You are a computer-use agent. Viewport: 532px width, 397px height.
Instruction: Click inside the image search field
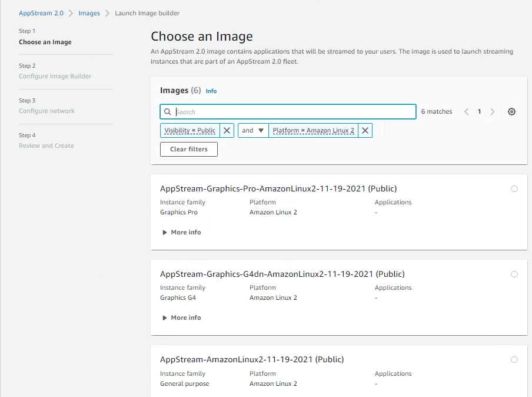(287, 111)
